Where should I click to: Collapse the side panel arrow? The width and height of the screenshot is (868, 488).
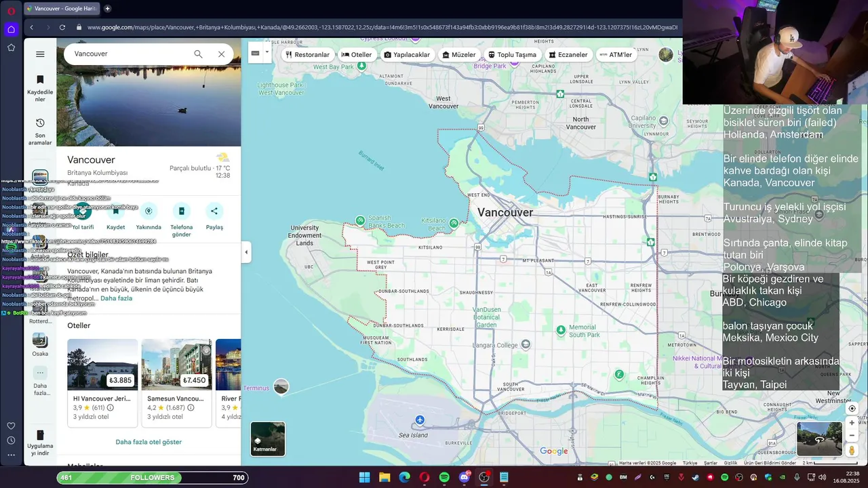246,252
